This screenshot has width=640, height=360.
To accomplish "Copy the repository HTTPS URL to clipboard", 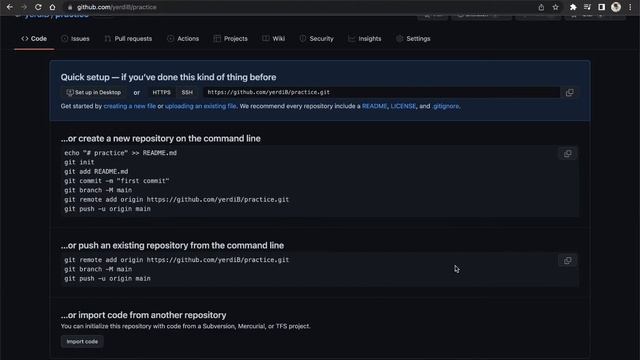I will coord(569,93).
